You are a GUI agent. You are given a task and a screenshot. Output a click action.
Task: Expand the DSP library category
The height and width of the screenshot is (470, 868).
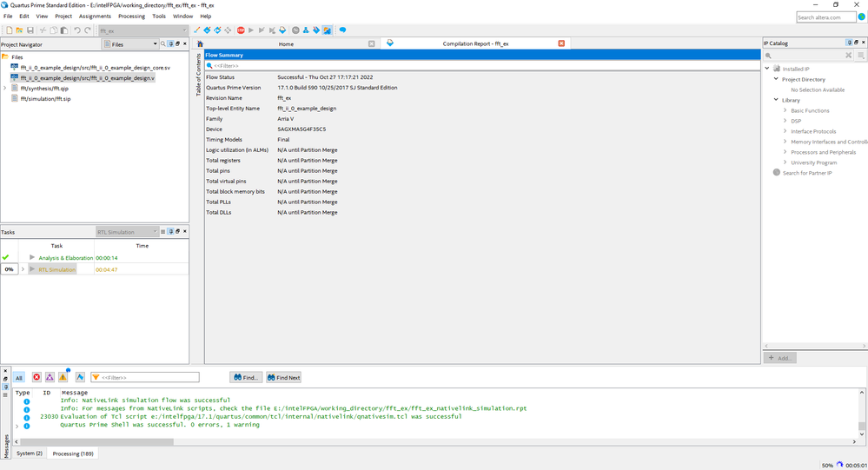(x=785, y=121)
